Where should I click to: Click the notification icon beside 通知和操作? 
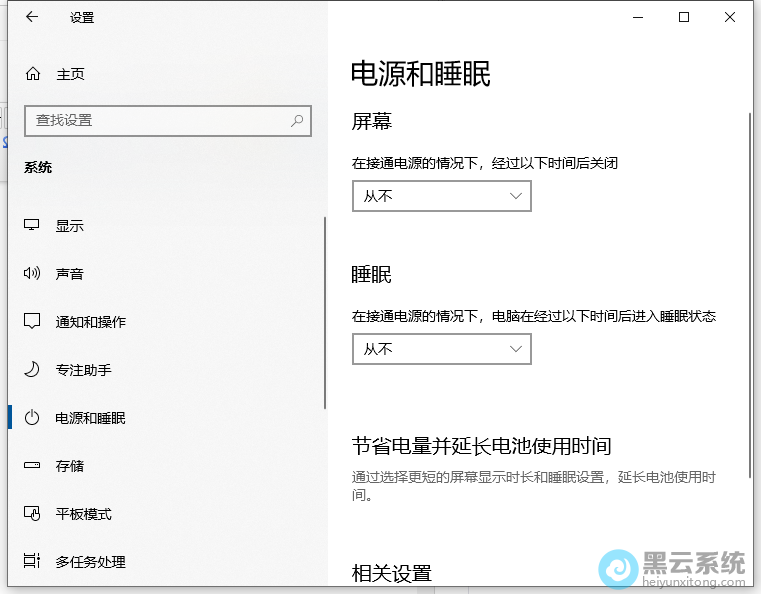[32, 322]
